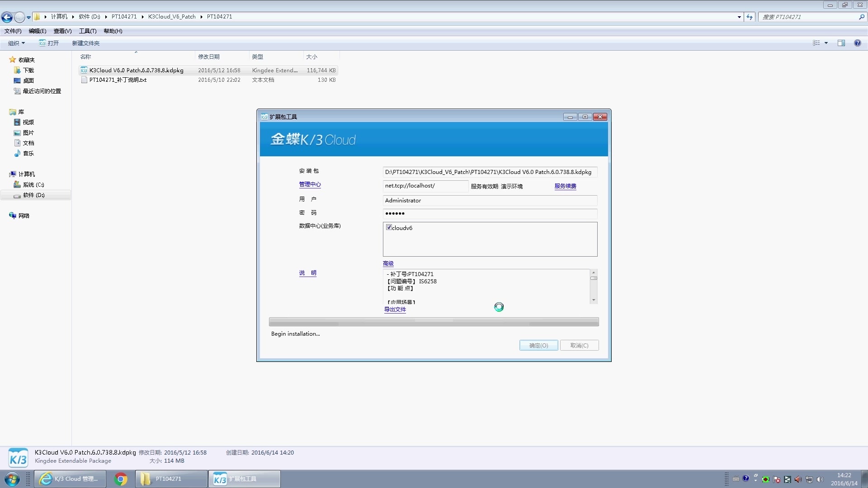Sort files by the 类型 column header

pyautogui.click(x=258, y=57)
